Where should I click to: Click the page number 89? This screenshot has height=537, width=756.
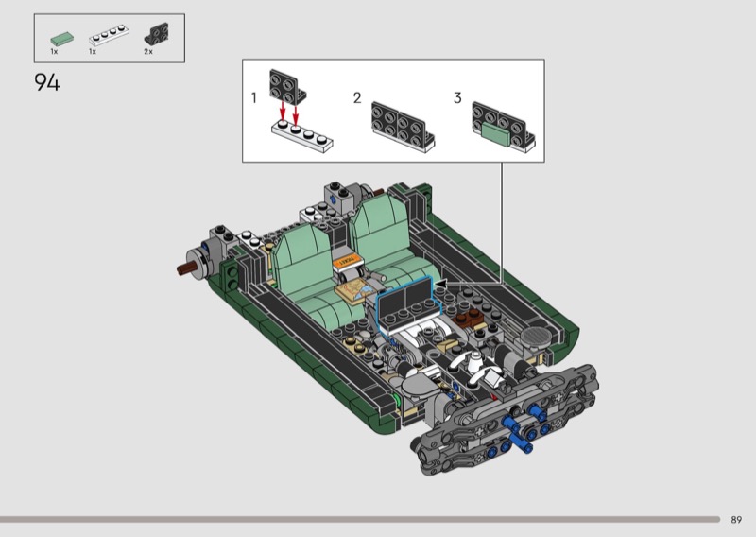pos(736,520)
